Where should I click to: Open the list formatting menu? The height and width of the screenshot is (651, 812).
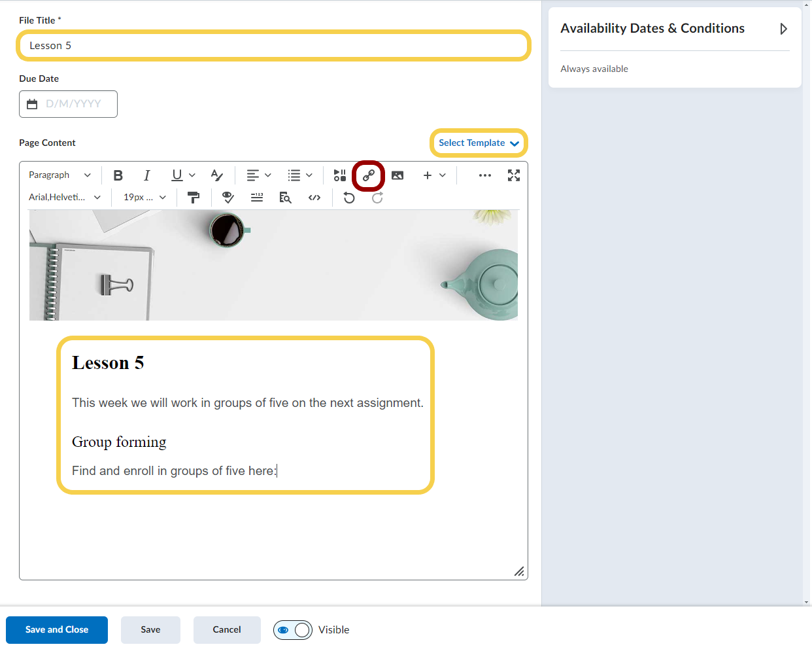[x=300, y=175]
